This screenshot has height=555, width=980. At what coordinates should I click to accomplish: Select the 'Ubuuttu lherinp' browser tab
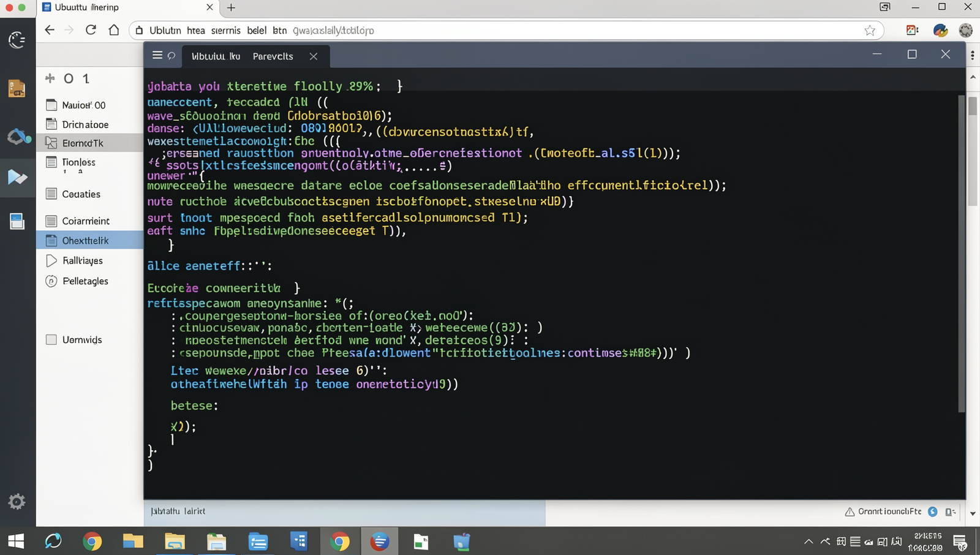coord(129,7)
